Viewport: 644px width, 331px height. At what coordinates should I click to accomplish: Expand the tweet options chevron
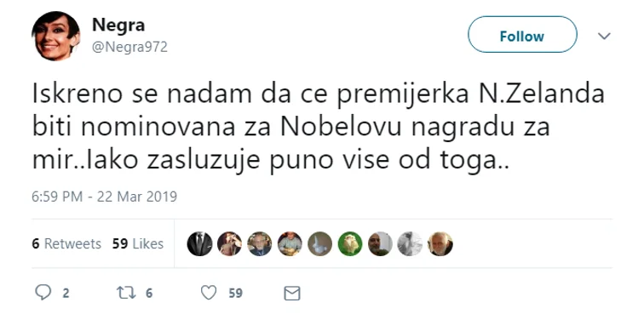coord(604,36)
